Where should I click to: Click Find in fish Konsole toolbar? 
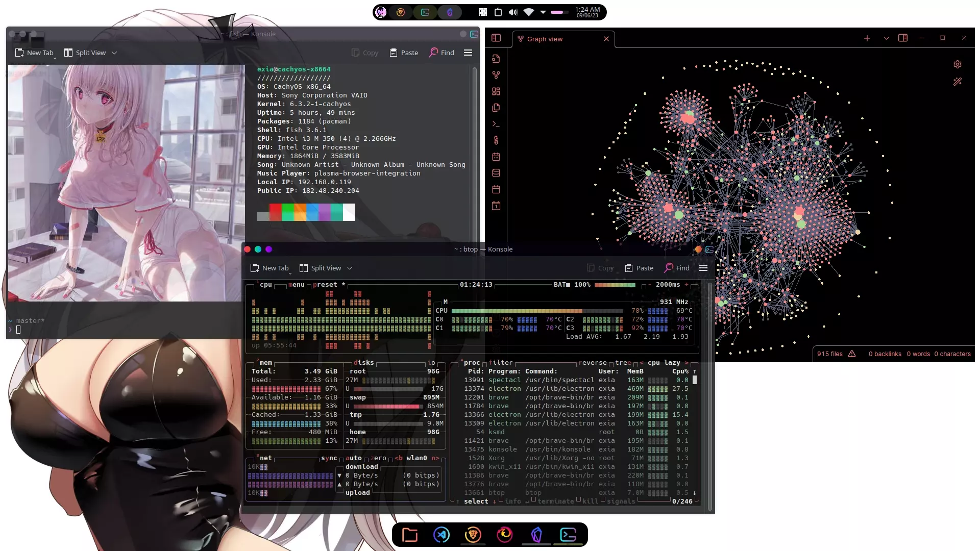(x=442, y=53)
